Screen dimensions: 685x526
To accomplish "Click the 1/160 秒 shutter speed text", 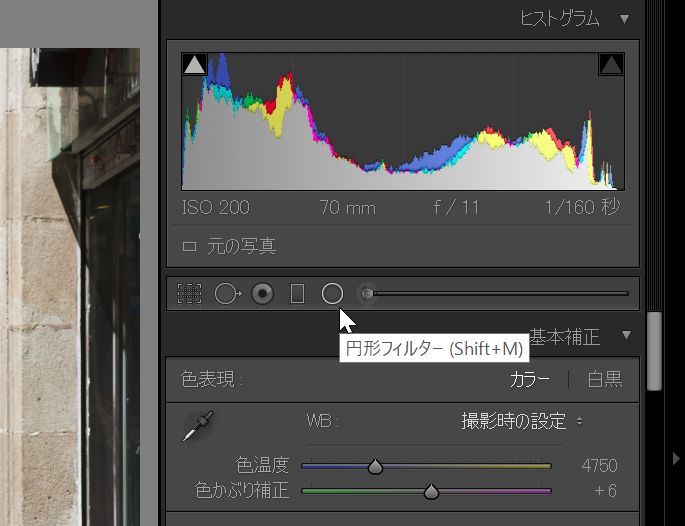I will (582, 207).
